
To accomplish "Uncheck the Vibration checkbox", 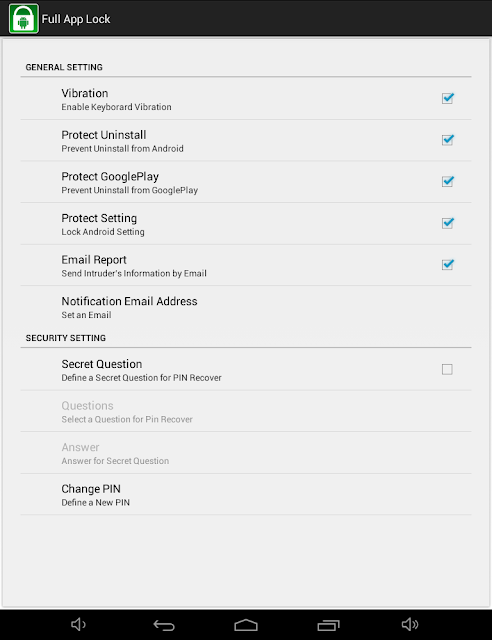I will (x=447, y=98).
